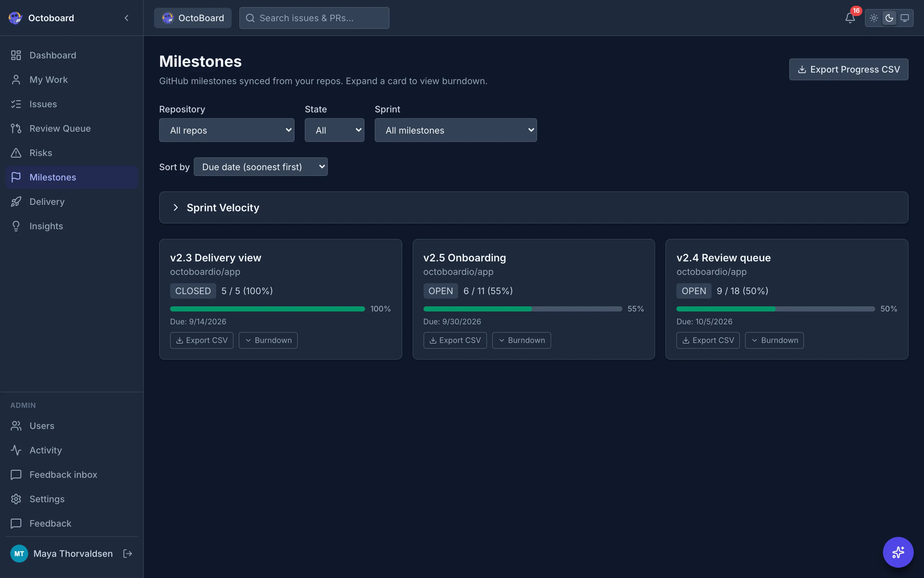Image resolution: width=924 pixels, height=578 pixels.
Task: Collapse the sidebar with the chevron arrow
Action: pos(126,18)
